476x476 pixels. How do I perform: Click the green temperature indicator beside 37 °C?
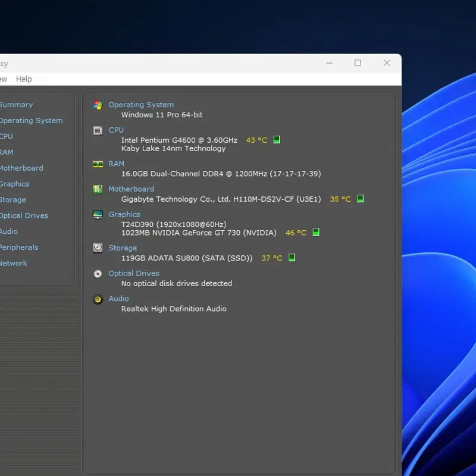pyautogui.click(x=292, y=258)
